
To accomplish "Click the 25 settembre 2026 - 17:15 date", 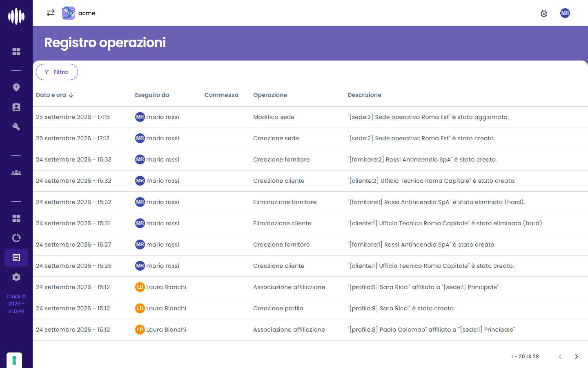I will [x=73, y=117].
